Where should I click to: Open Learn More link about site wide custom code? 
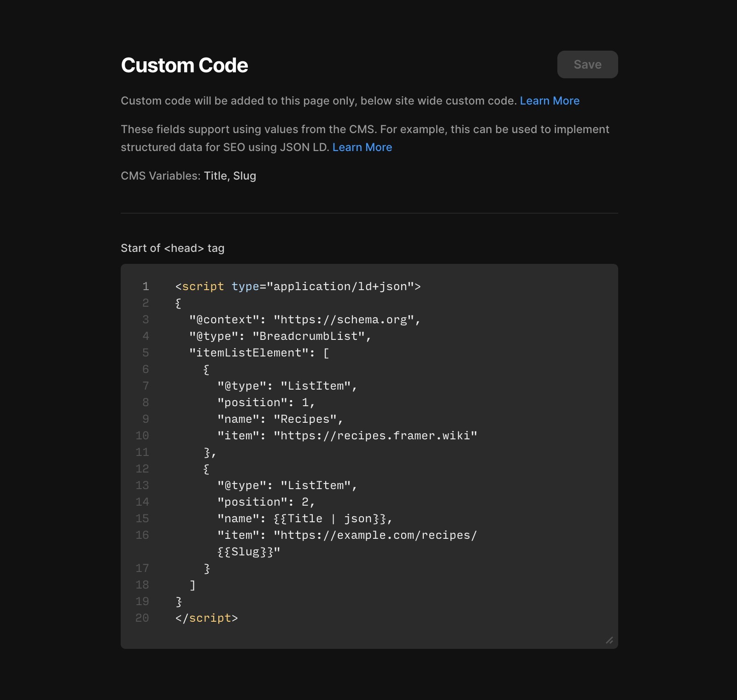click(550, 101)
